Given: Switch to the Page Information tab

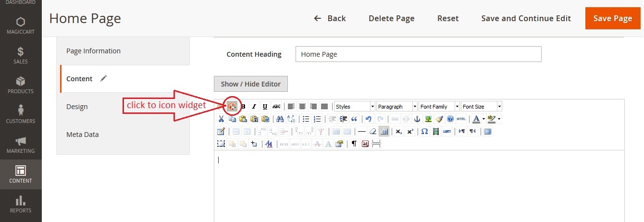Looking at the screenshot, I should click(93, 51).
